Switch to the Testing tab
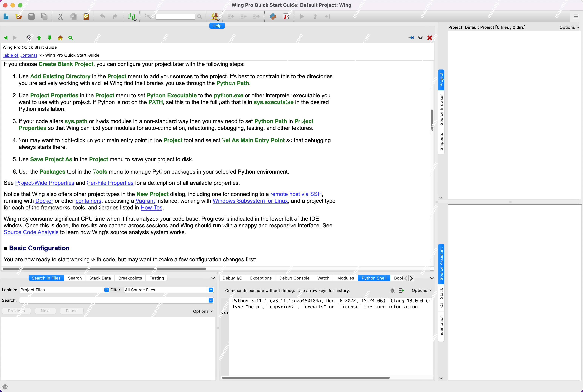The image size is (583, 392). pyautogui.click(x=157, y=278)
